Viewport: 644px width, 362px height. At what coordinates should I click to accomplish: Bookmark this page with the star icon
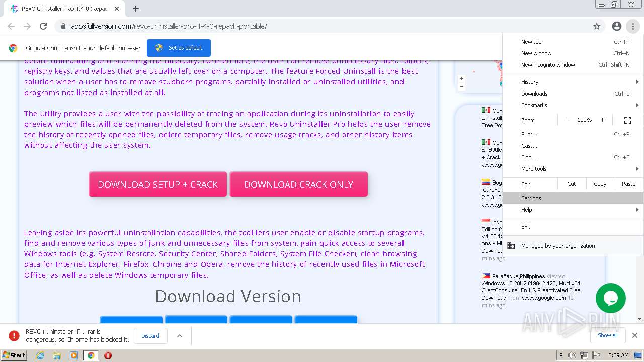tap(597, 26)
